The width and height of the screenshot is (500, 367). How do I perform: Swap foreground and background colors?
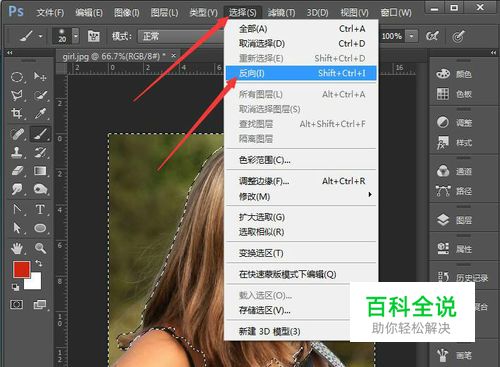coord(39,263)
